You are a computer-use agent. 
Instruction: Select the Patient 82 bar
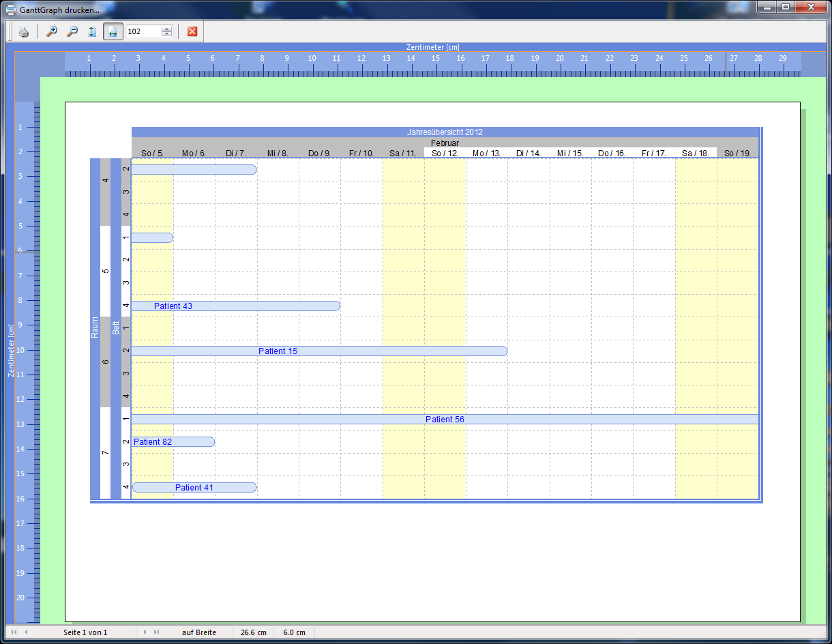tap(173, 442)
